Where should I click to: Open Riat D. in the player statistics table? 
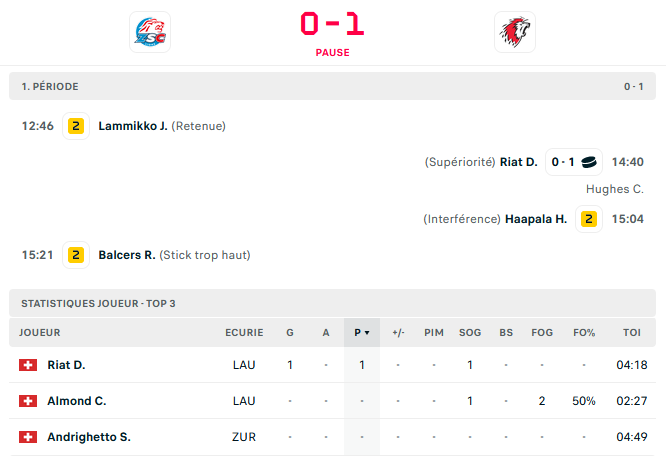(x=66, y=365)
